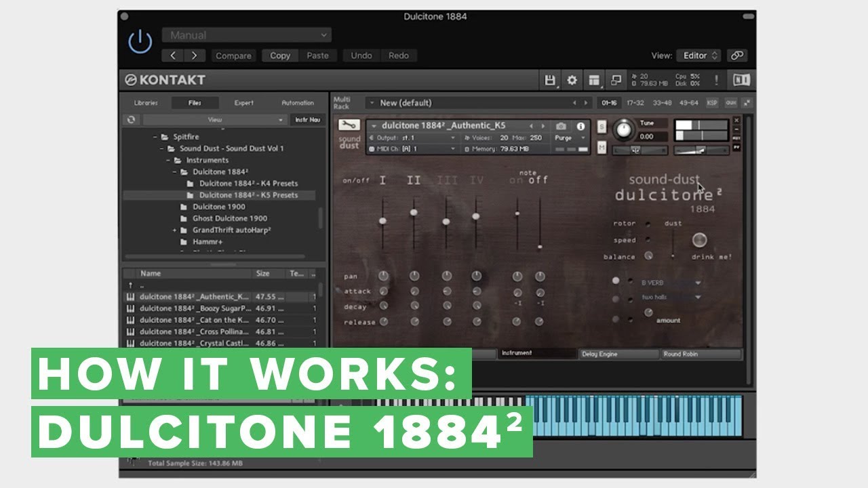
Task: Click the refresh icon in Files browser
Action: coord(132,119)
